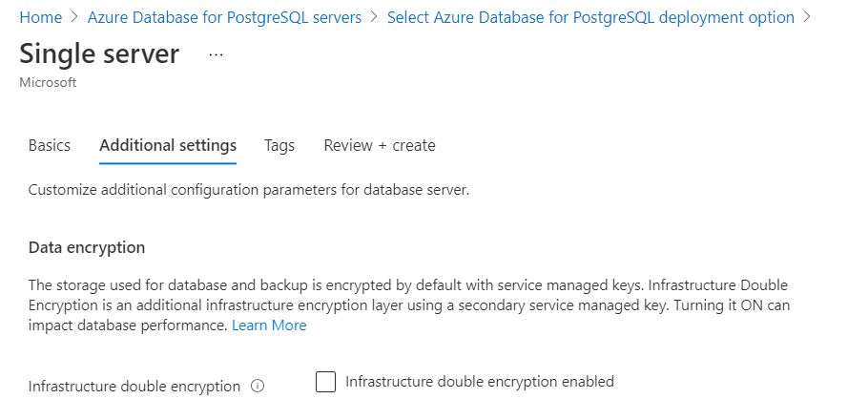Click the breadcrumb chevron right after Home
The height and width of the screenshot is (420, 868).
(x=74, y=18)
